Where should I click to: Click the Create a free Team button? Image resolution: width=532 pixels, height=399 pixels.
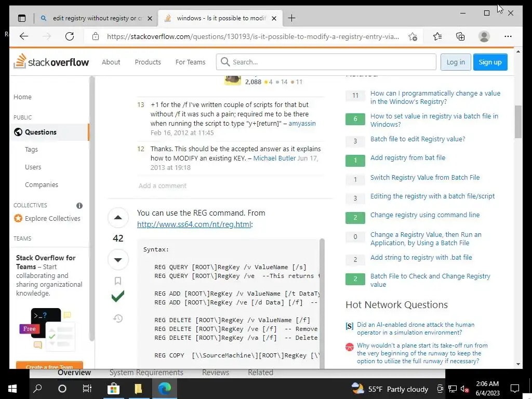(x=49, y=366)
